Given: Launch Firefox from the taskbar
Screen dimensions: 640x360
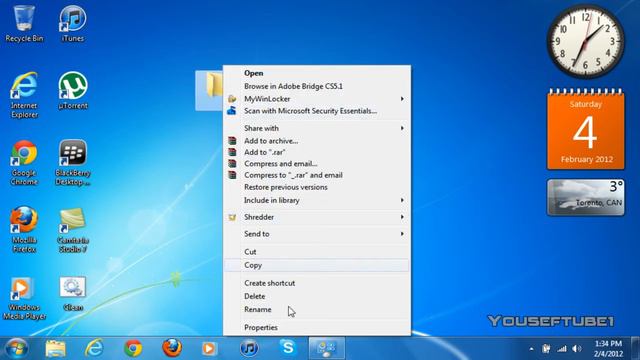Looking at the screenshot, I should click(172, 349).
